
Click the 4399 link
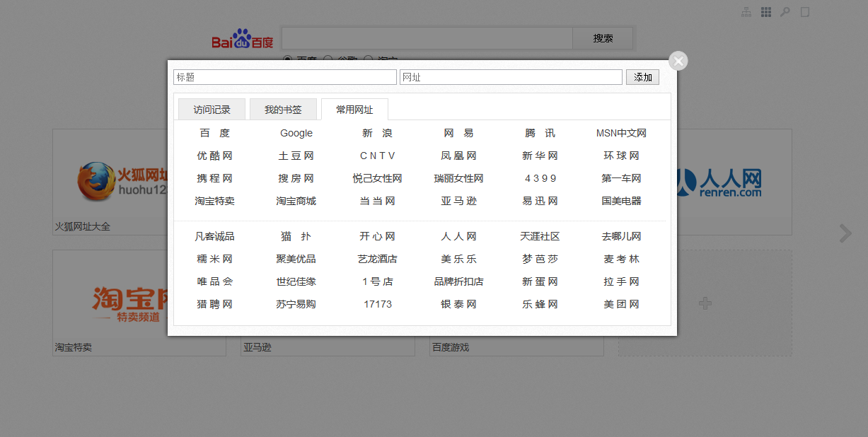pyautogui.click(x=540, y=178)
